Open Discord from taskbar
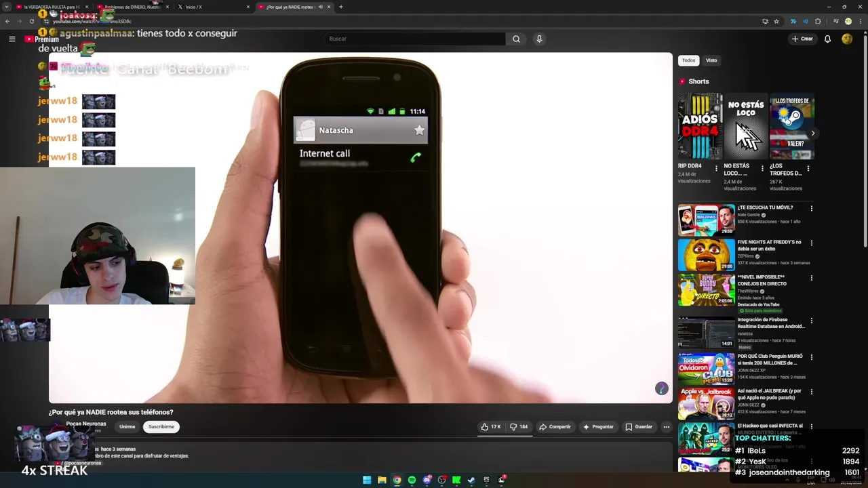This screenshot has height=488, width=868. point(427,480)
